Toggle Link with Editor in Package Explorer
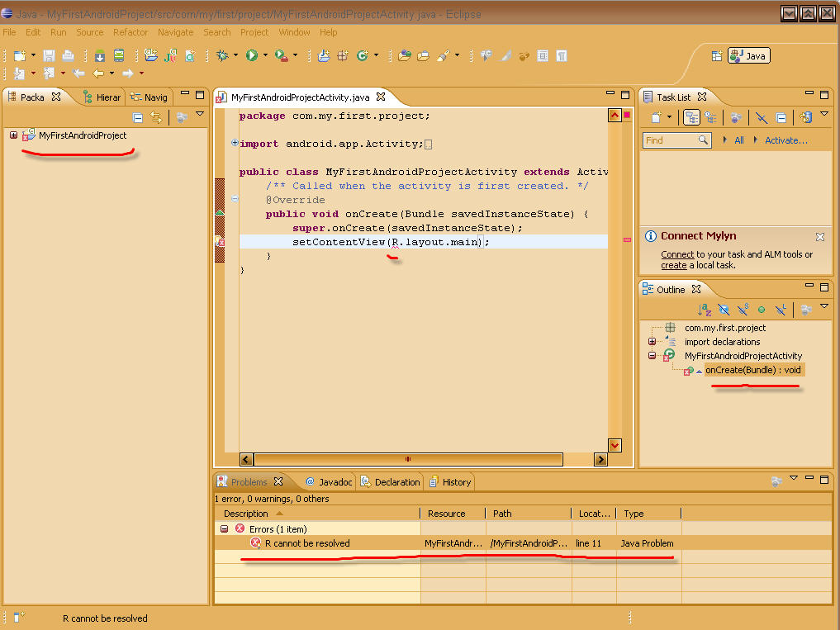The image size is (840, 630). (156, 117)
